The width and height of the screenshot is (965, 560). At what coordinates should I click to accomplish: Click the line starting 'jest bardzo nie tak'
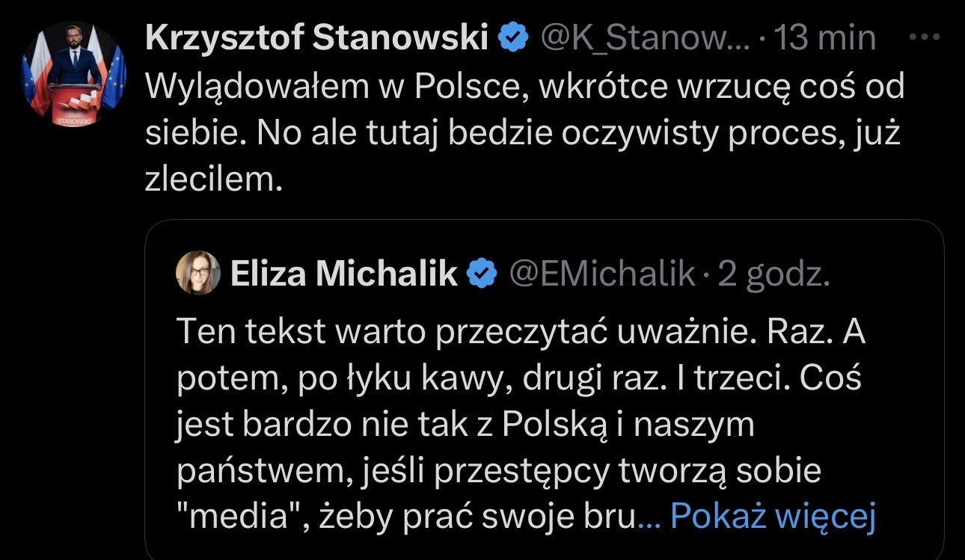465,425
